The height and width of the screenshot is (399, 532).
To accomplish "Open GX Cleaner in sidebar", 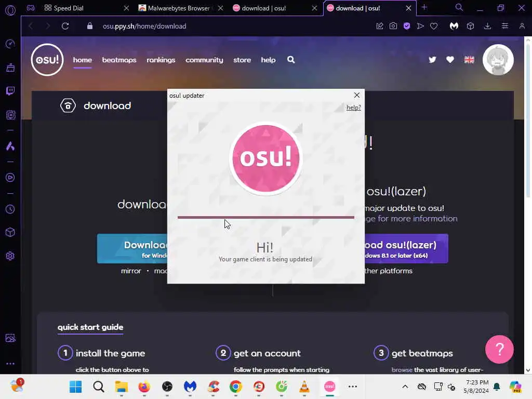I will (10, 68).
